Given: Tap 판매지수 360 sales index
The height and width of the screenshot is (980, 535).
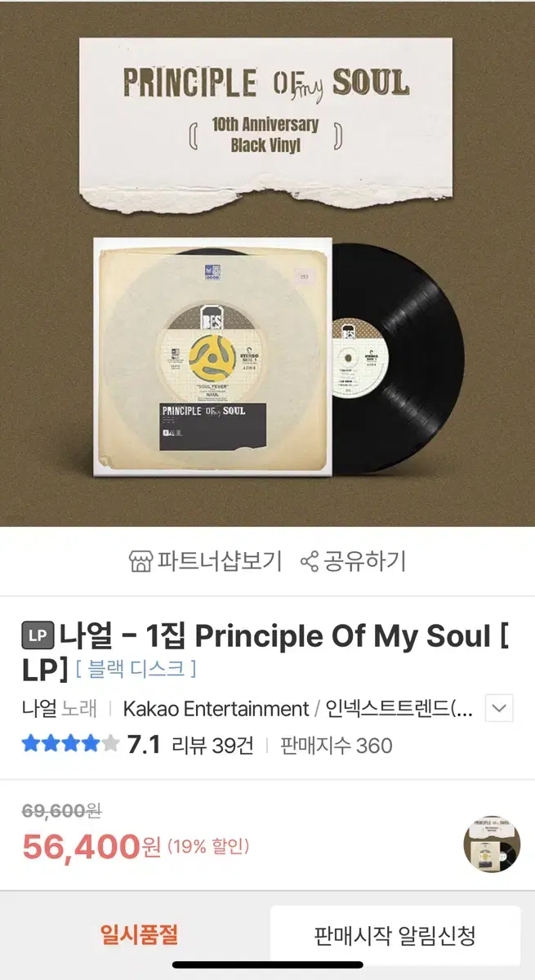Looking at the screenshot, I should tap(336, 745).
